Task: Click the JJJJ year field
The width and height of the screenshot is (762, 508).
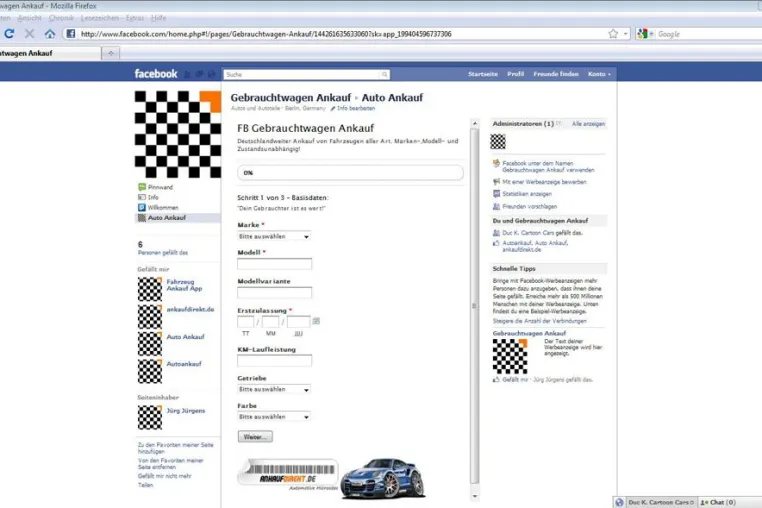Action: click(298, 321)
